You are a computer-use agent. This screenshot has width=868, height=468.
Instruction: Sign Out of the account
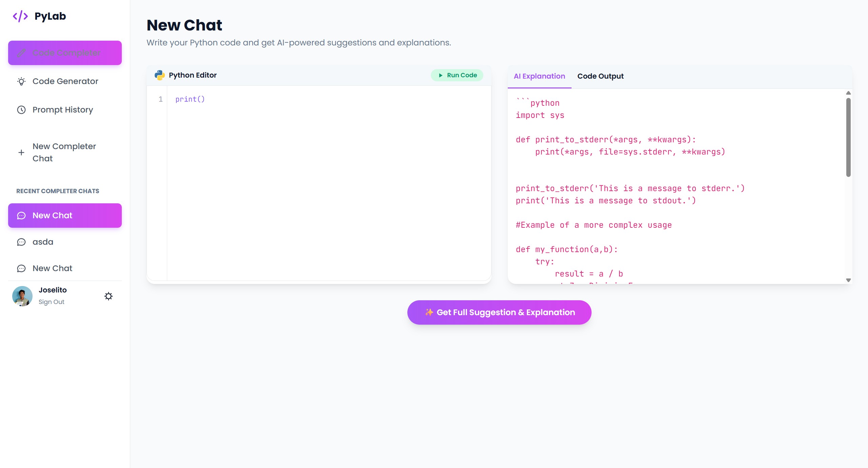click(51, 302)
